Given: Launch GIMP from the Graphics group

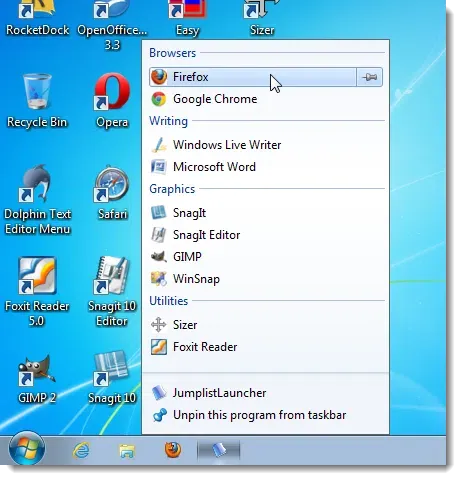Looking at the screenshot, I should pyautogui.click(x=266, y=257).
